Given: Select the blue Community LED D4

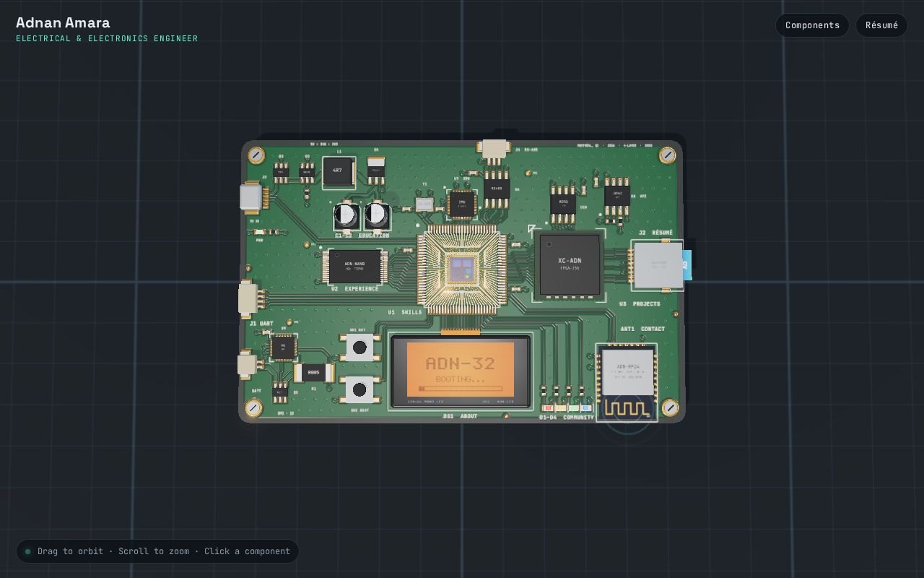Looking at the screenshot, I should 586,408.
